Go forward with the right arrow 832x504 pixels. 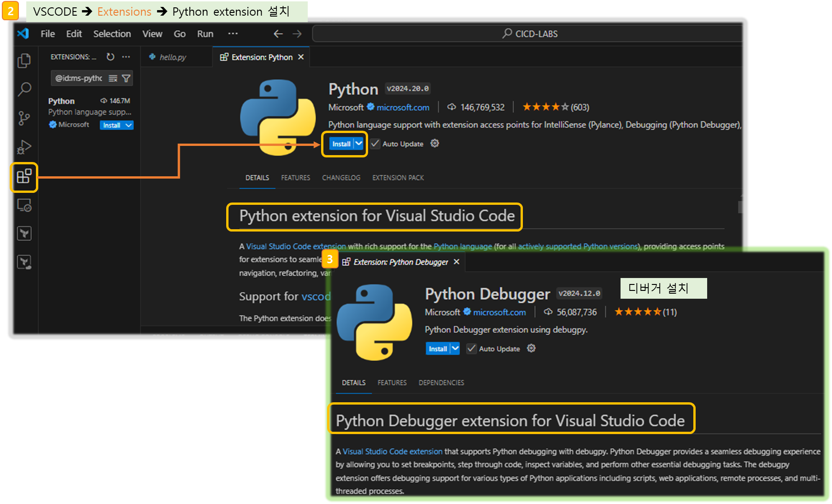[297, 34]
